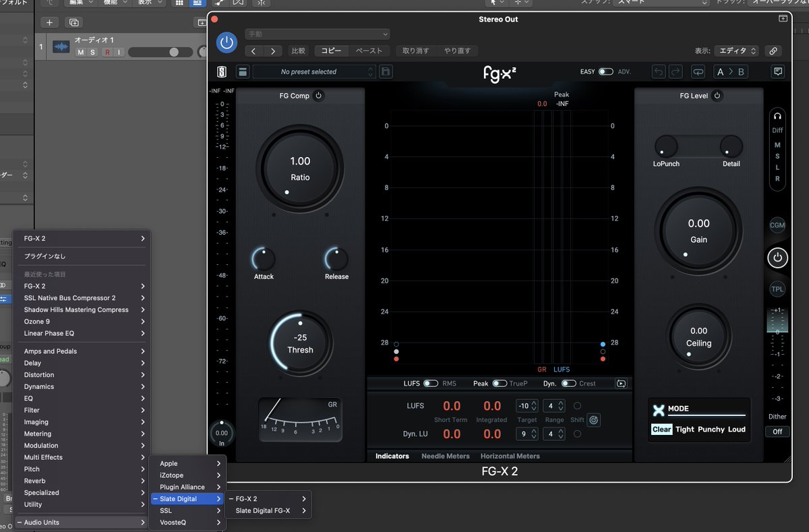Click the add track plus button

point(49,22)
